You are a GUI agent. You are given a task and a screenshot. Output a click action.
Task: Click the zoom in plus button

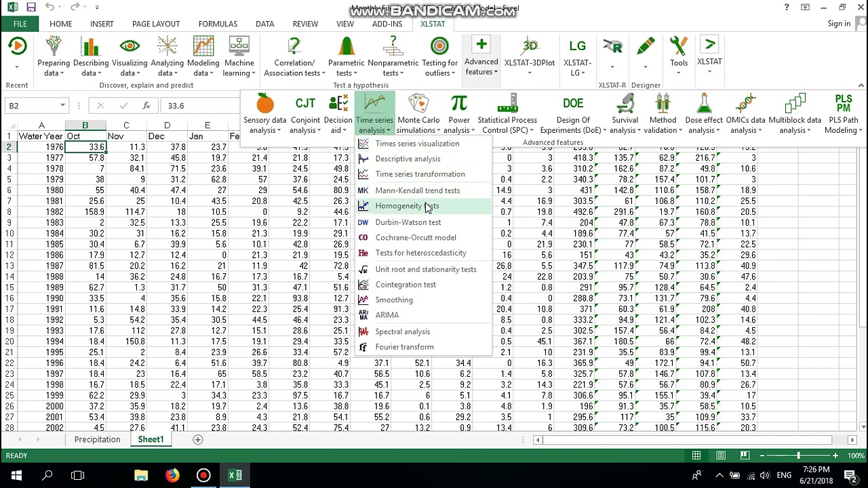835,456
